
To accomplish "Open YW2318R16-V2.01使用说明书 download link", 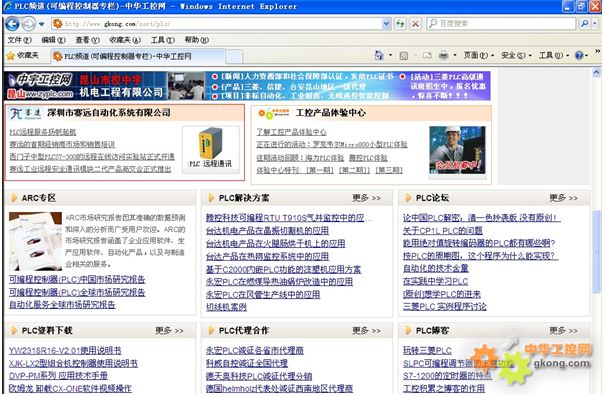I will (65, 351).
